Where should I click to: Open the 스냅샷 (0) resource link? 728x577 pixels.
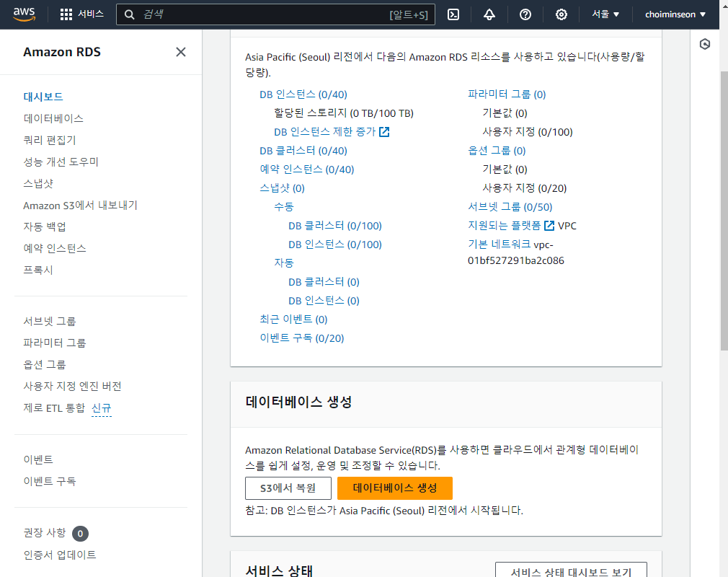click(282, 188)
